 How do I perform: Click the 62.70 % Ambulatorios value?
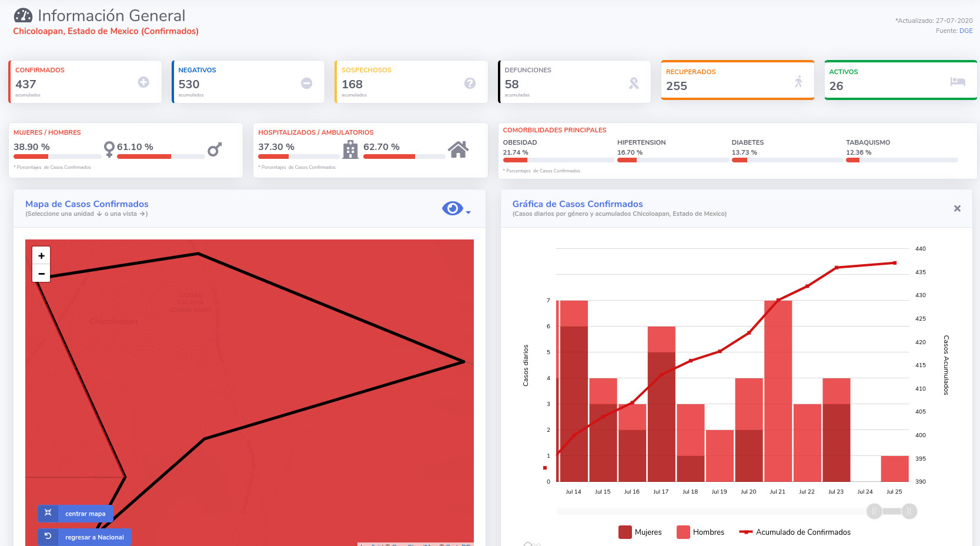point(382,147)
